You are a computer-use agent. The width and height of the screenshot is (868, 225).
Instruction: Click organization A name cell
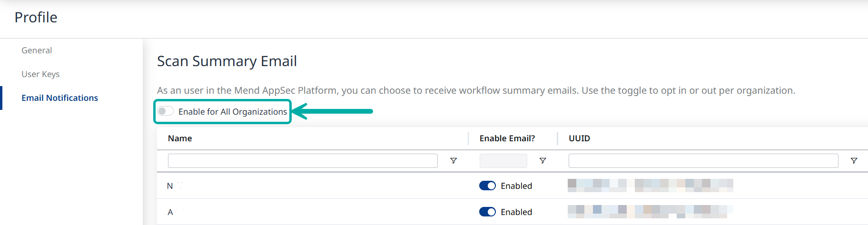[170, 212]
